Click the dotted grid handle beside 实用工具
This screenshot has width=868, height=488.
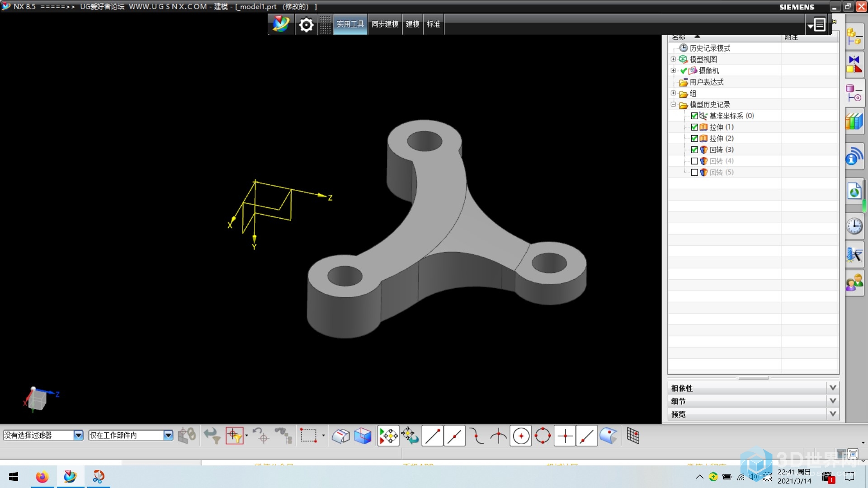point(325,24)
